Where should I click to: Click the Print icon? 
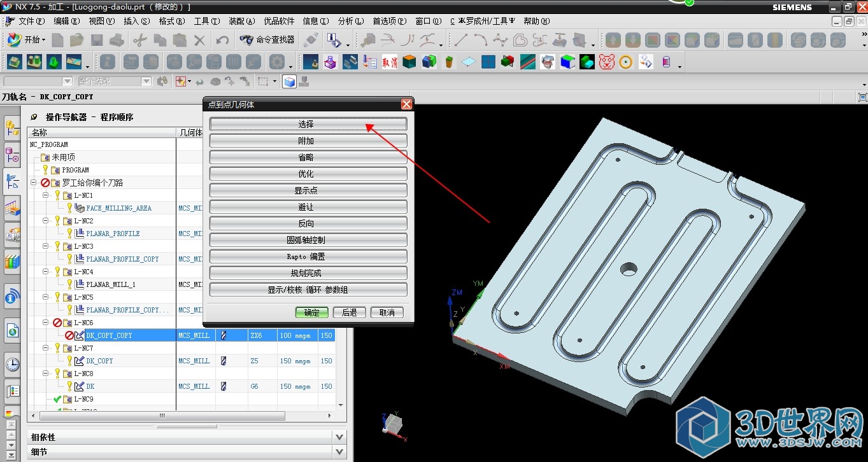[117, 40]
